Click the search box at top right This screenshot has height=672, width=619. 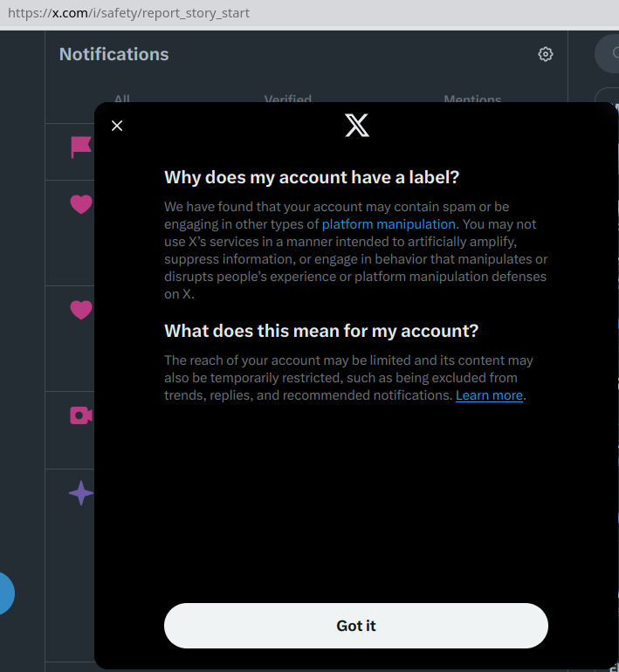[608, 54]
